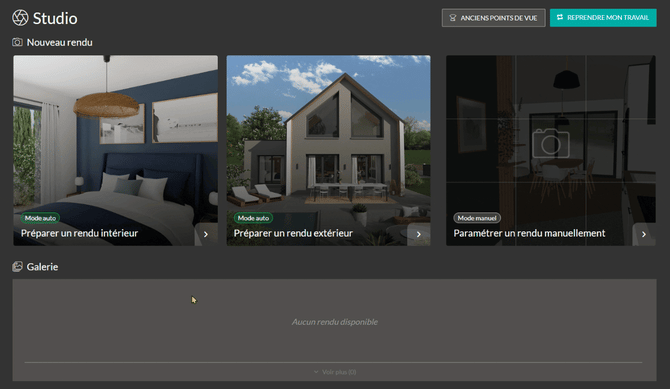Click the large camera icon on manual render card
Viewport: 670px width, 389px height.
pyautogui.click(x=551, y=143)
